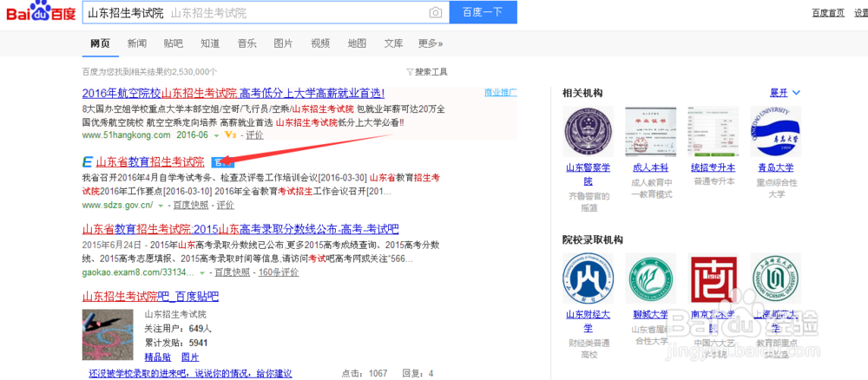Open the 成人本科 certificate thumbnail

650,132
